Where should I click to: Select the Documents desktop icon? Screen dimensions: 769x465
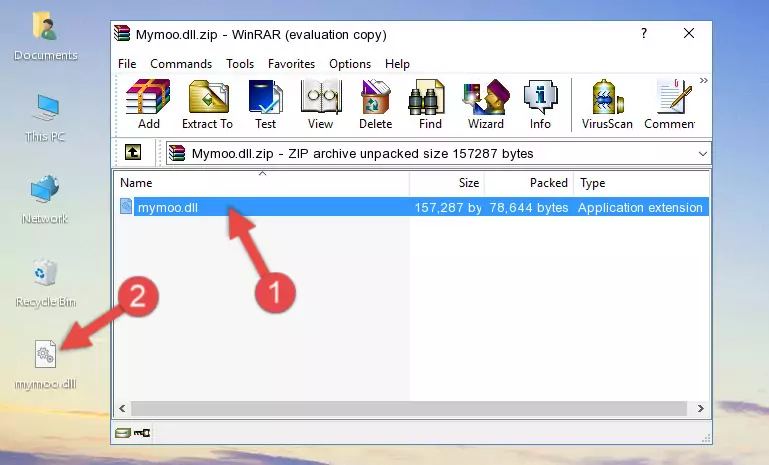(x=45, y=38)
